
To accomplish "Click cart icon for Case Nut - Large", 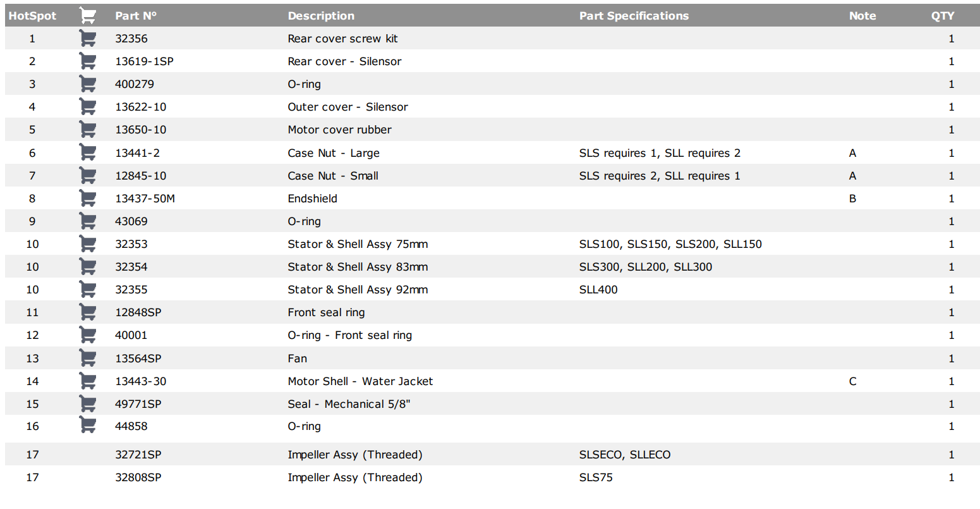I will [x=88, y=153].
